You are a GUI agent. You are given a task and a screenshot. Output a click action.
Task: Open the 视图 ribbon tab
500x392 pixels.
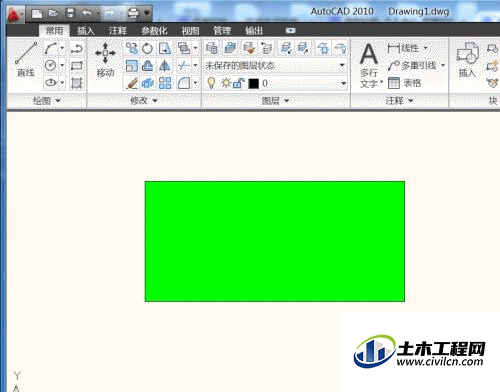pos(190,31)
